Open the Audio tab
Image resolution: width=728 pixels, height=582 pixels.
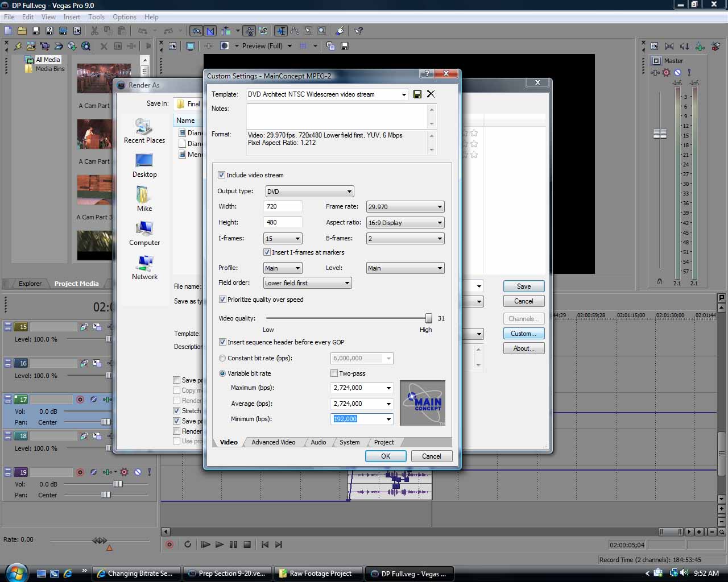[318, 442]
